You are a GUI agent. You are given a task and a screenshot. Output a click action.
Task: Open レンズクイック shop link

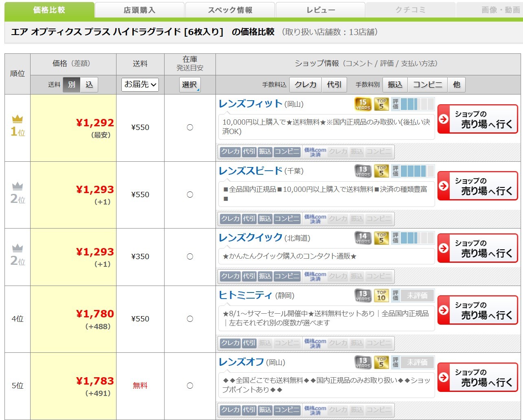tap(251, 237)
